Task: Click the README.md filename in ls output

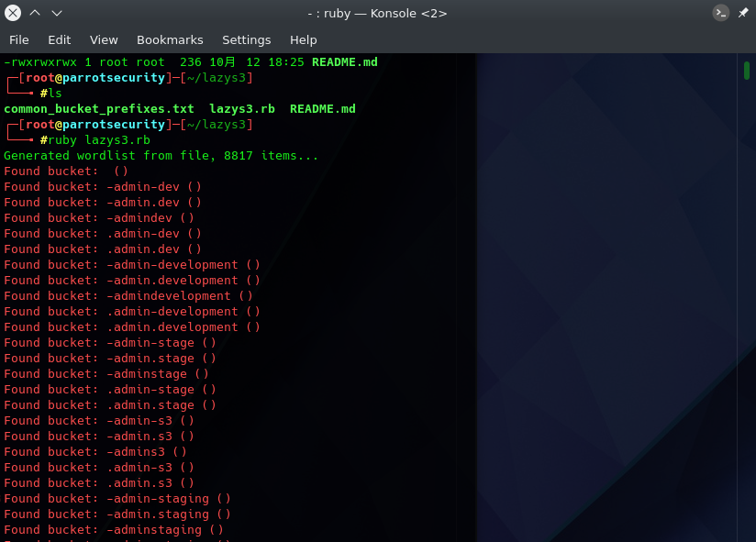Action: (x=323, y=109)
